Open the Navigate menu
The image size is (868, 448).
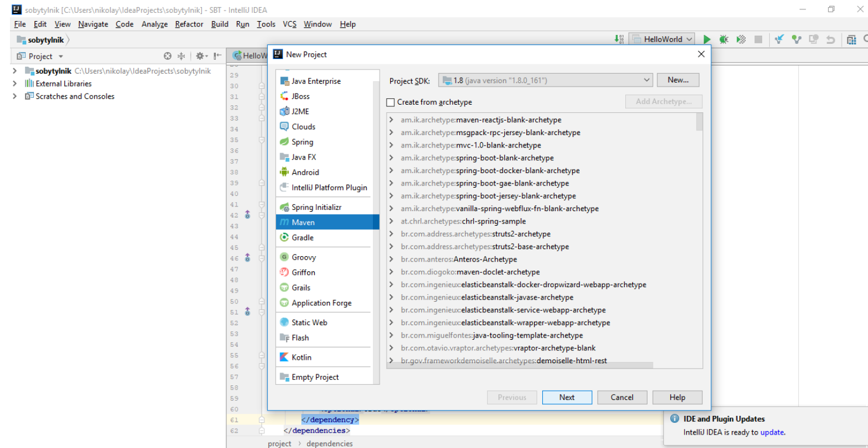93,24
